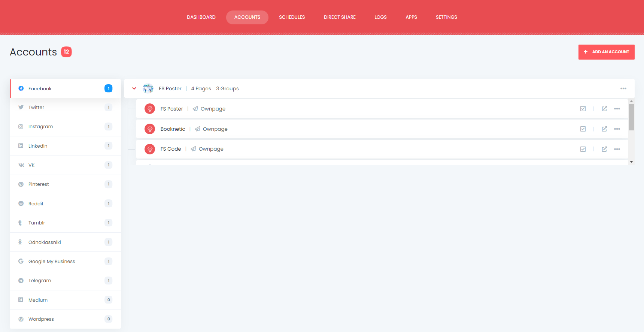Click the 'Odnoklassniki' label in sidebar
The height and width of the screenshot is (332, 644).
pyautogui.click(x=45, y=242)
